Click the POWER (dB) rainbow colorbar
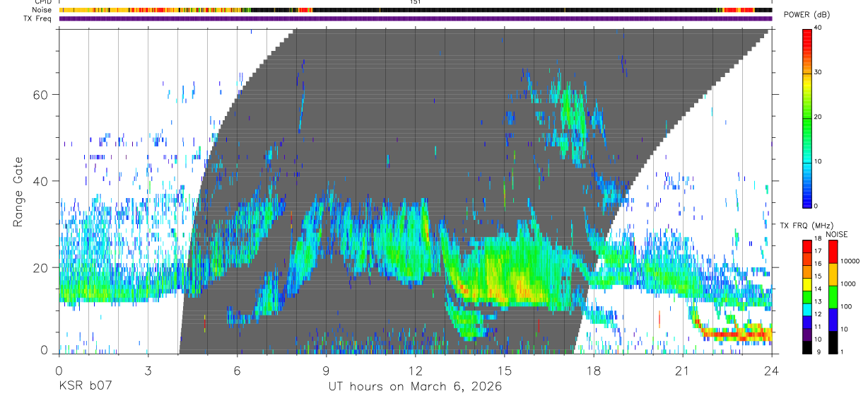Viewport: 868px width, 401px height. [x=807, y=117]
